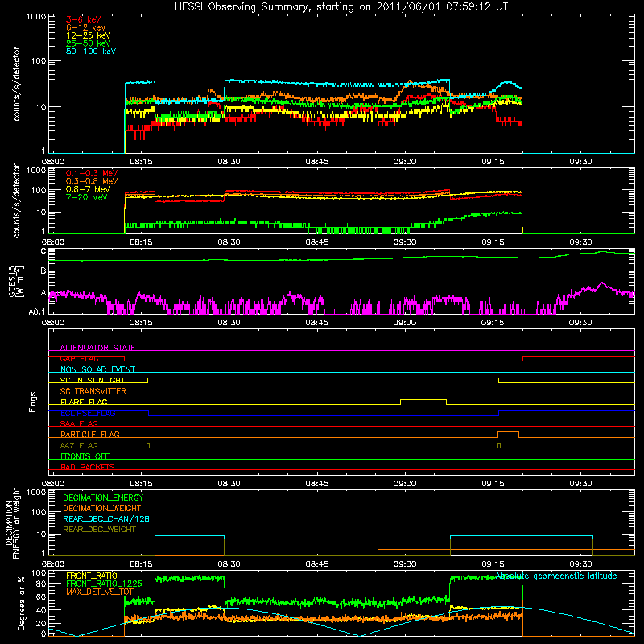Image resolution: width=644 pixels, height=644 pixels.
Task: Click the GOES15 axis label
Action: coord(16,281)
